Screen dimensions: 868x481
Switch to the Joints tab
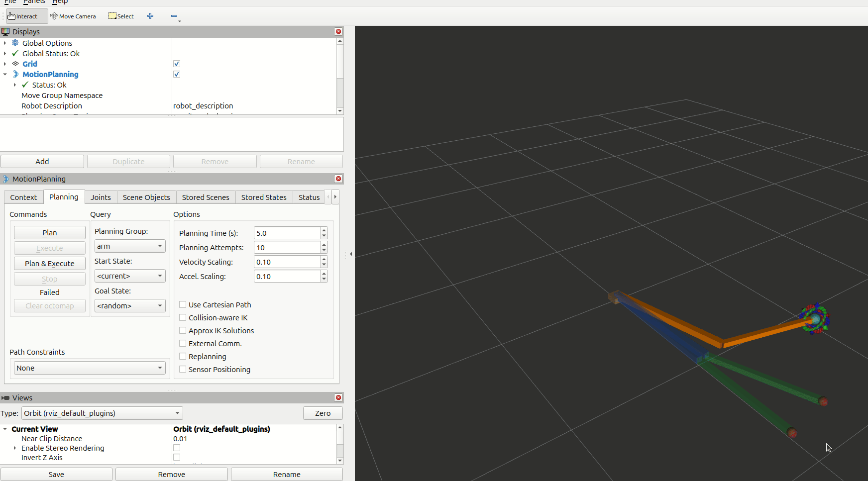pos(101,197)
